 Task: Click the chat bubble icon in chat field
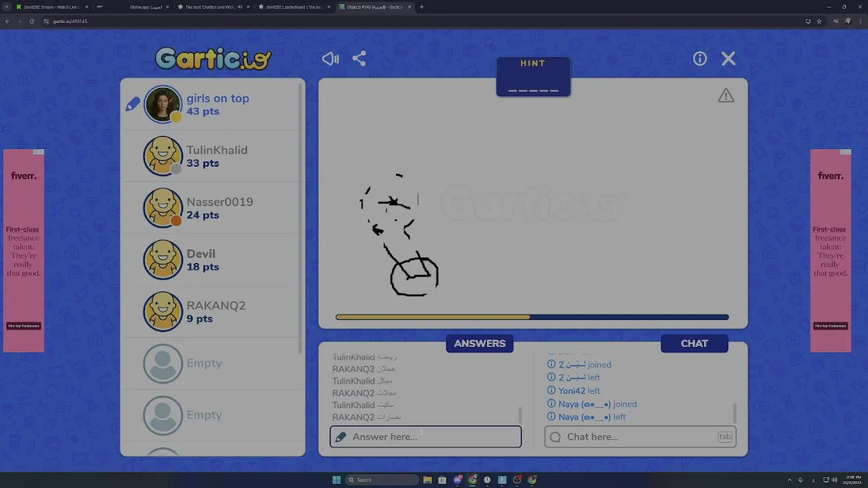(x=555, y=437)
